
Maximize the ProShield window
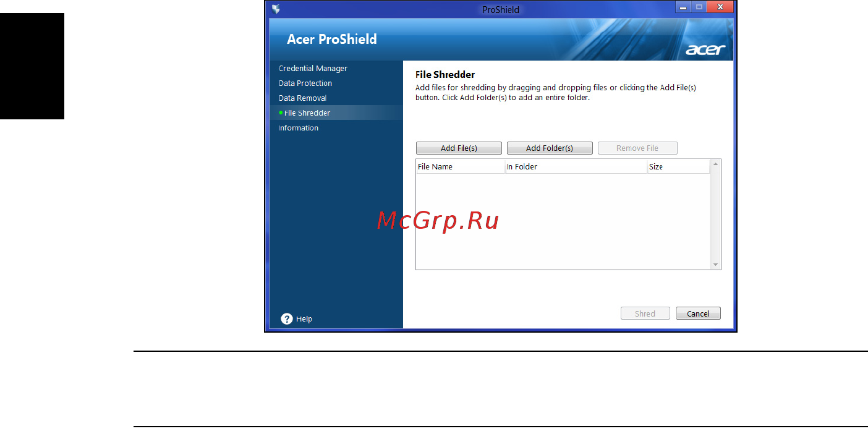pos(699,7)
